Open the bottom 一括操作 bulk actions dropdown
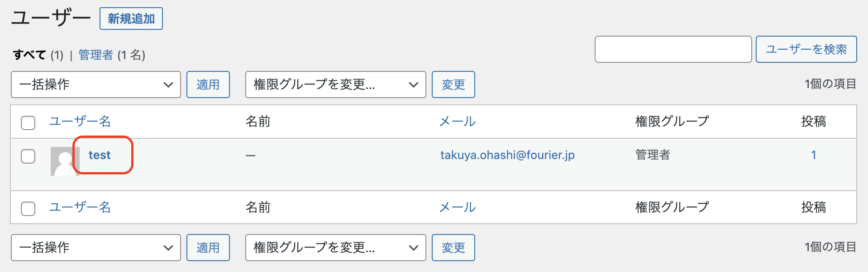The width and height of the screenshot is (868, 272). [96, 248]
